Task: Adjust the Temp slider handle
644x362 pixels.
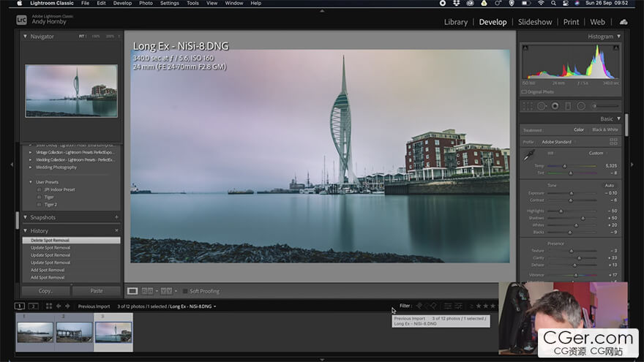Action: click(x=564, y=166)
